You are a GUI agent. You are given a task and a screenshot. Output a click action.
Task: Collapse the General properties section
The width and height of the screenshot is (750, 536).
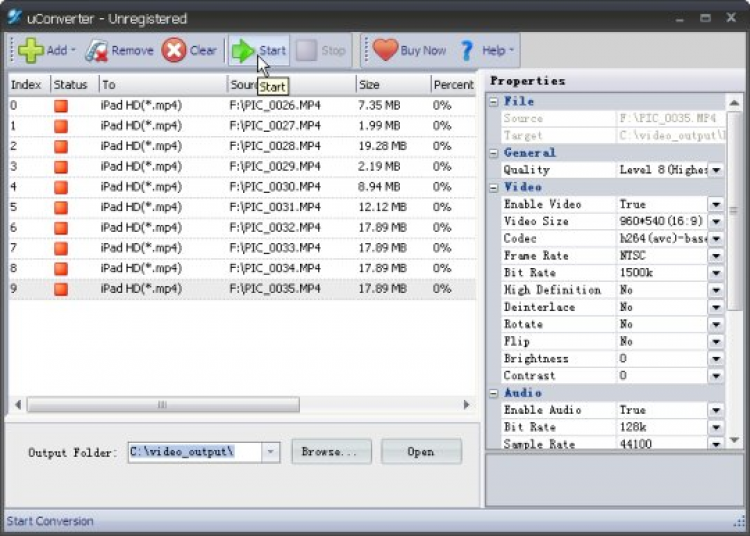coord(494,153)
